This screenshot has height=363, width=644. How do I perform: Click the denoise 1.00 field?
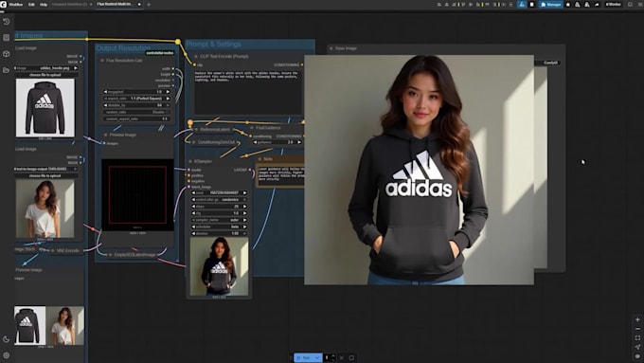tap(219, 233)
